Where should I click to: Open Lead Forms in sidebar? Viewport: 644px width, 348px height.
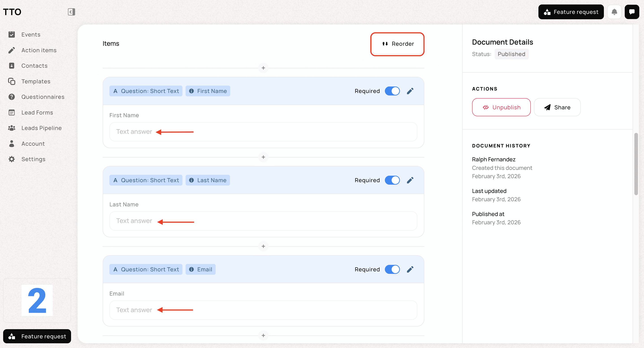[37, 112]
